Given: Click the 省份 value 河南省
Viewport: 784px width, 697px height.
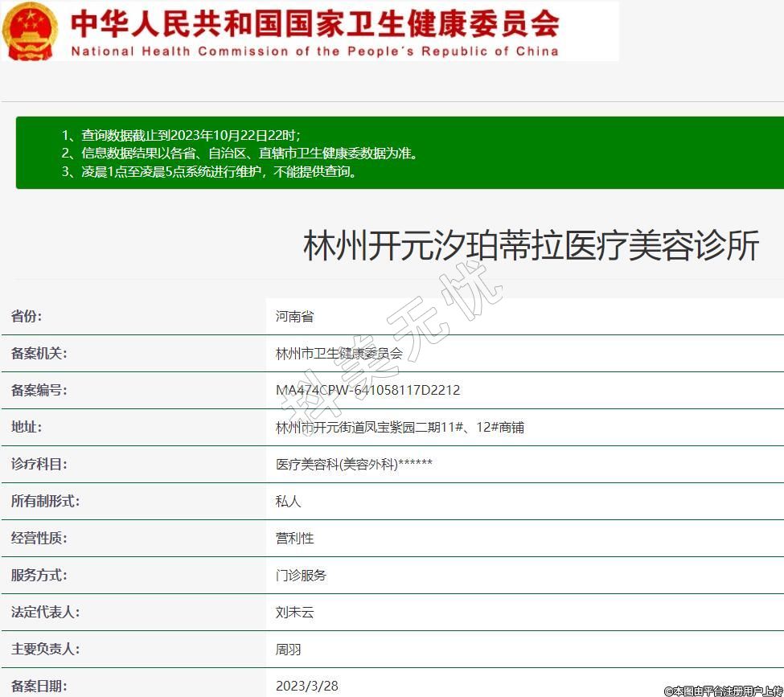Looking at the screenshot, I should 294,317.
